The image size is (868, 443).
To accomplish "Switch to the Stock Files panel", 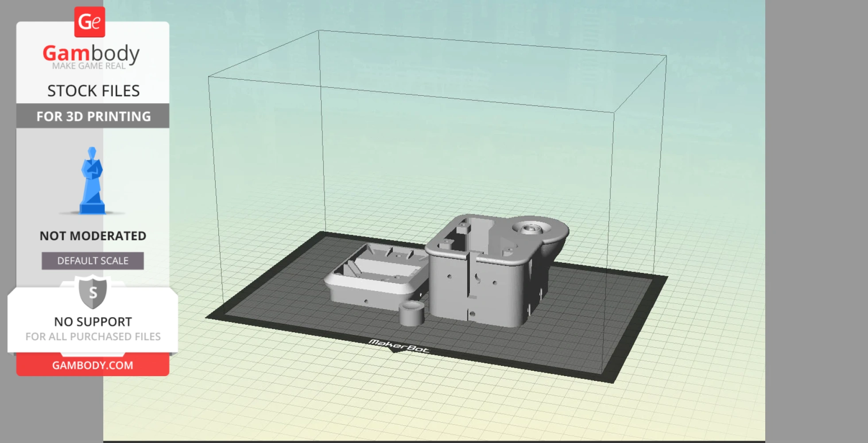I will coord(93,91).
